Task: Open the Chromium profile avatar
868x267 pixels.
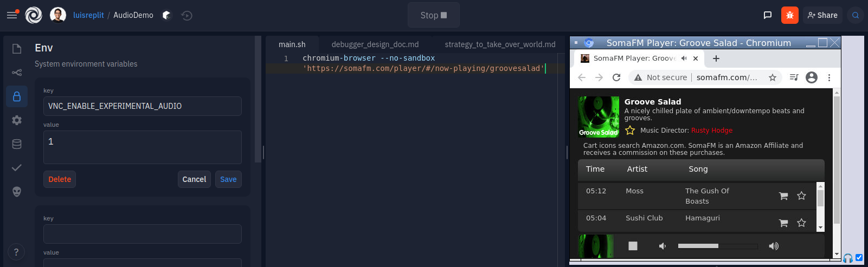Action: (x=812, y=77)
